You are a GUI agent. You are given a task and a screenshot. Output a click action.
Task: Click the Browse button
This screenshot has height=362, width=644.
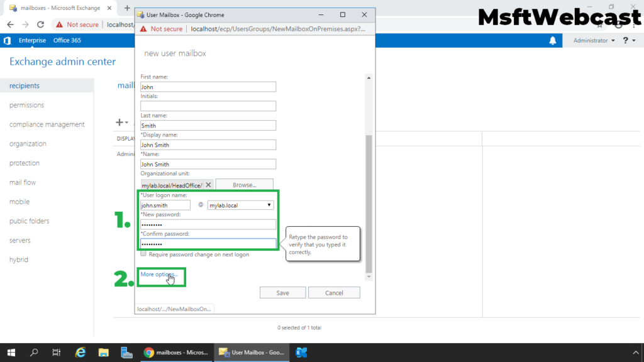[x=245, y=185]
